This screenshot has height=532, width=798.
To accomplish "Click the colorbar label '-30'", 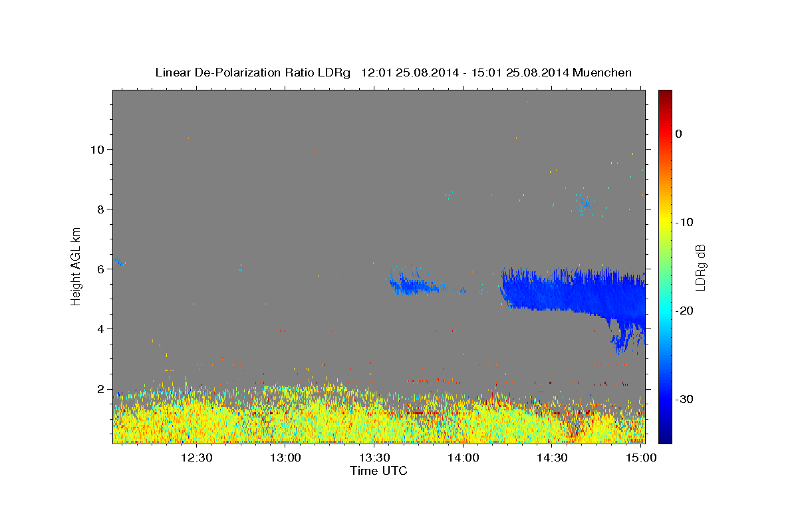I will coord(685,399).
